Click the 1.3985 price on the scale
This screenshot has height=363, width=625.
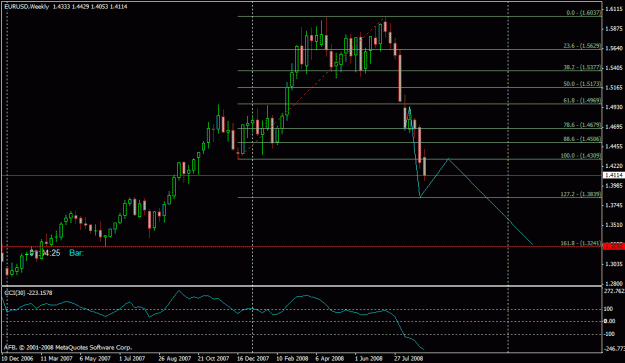(614, 186)
